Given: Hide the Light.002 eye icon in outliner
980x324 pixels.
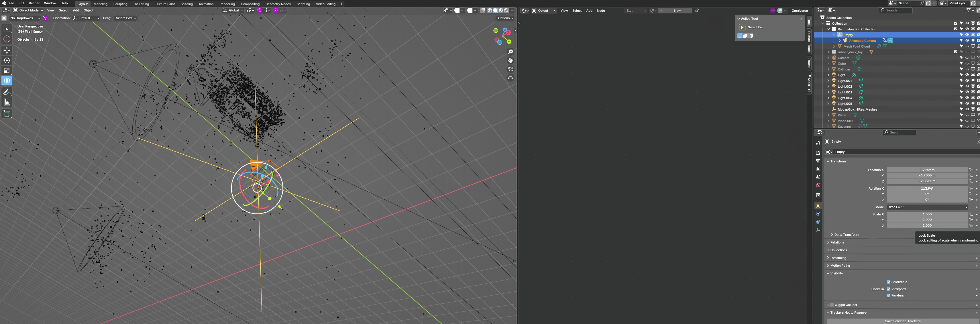Looking at the screenshot, I should [967, 86].
